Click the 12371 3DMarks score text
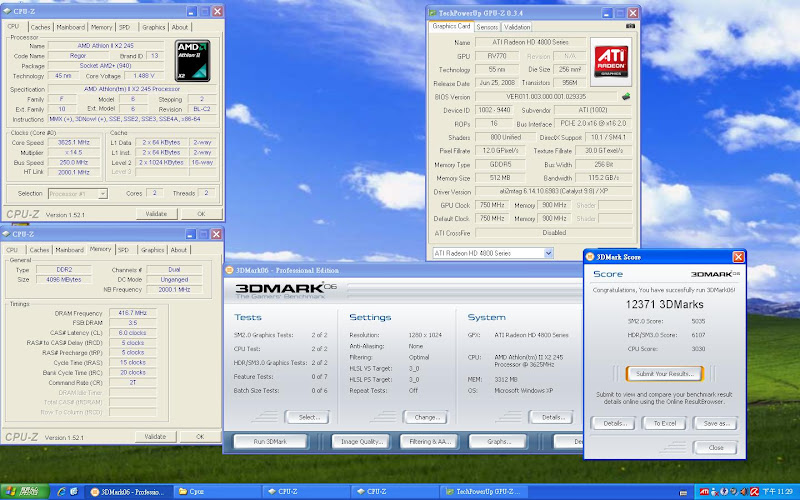This screenshot has width=800, height=500. (x=664, y=305)
